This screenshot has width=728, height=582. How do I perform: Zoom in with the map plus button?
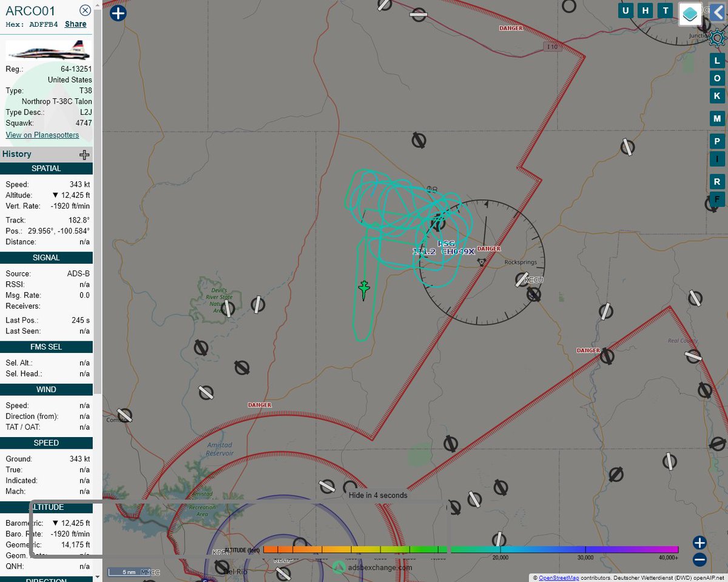(x=699, y=543)
